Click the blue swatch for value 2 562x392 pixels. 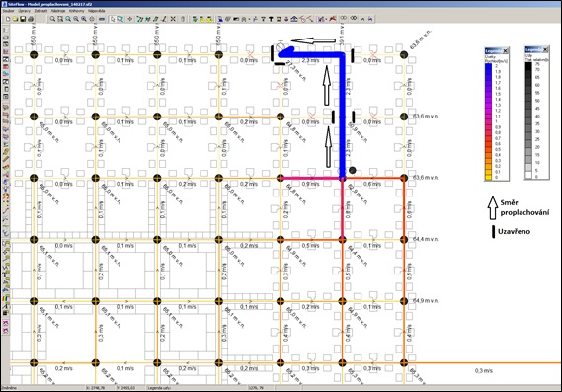(488, 66)
